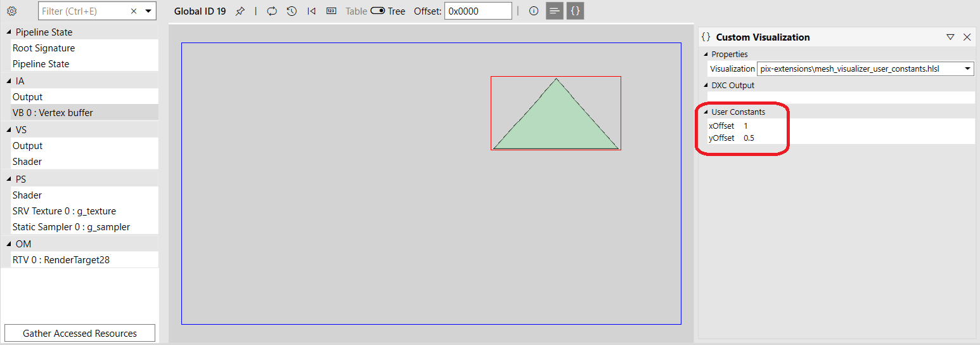Open the Visualization hlsl combo box
The height and width of the screenshot is (345, 980).
click(866, 68)
